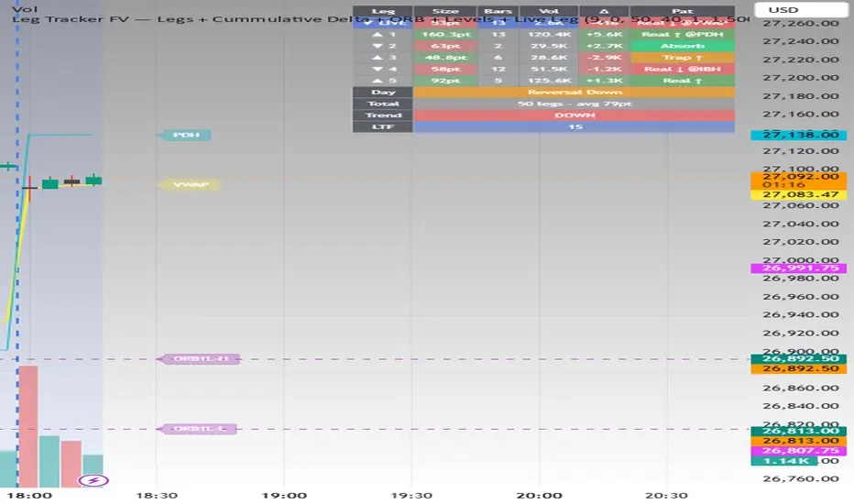This screenshot has width=854, height=504.
Task: Click the 160.3pt size cell
Action: click(445, 34)
